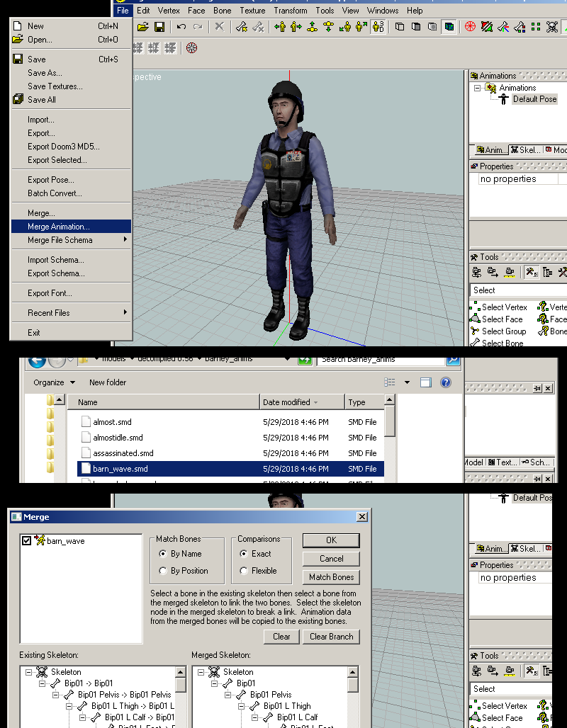Click the Open file folder toolbar icon
The image size is (567, 728).
click(142, 27)
